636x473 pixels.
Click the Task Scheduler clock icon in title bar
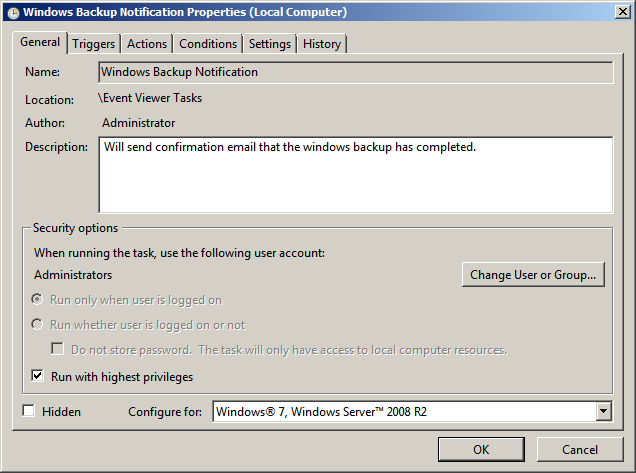click(x=13, y=13)
